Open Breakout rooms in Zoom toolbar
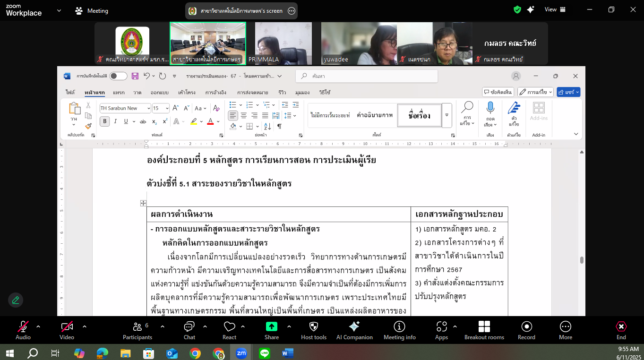 point(484,327)
